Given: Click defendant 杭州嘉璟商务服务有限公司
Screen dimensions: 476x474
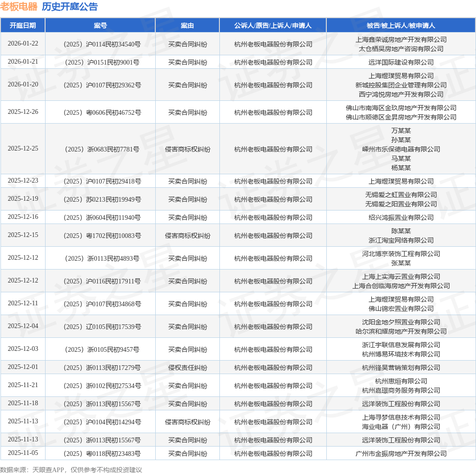Looking at the screenshot, I should coord(401,390).
